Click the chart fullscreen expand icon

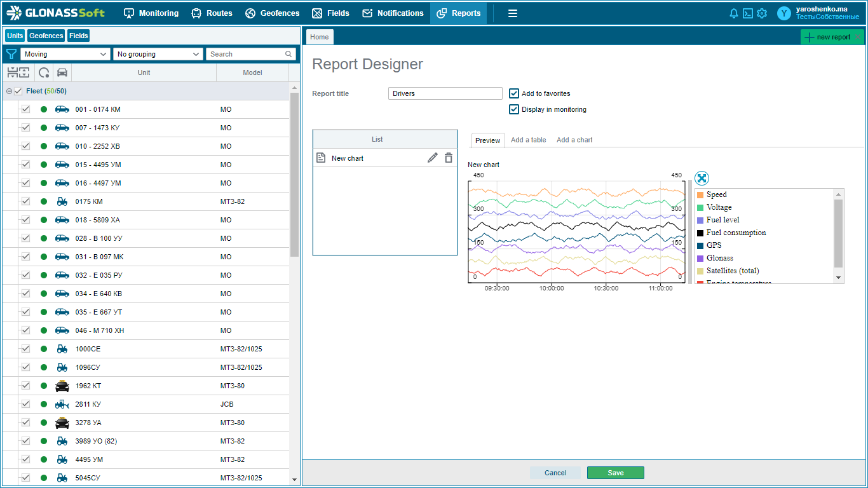[701, 179]
